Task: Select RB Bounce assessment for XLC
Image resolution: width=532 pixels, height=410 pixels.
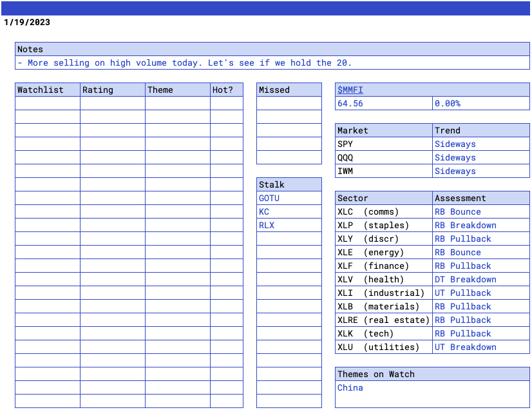Action: [x=481, y=211]
